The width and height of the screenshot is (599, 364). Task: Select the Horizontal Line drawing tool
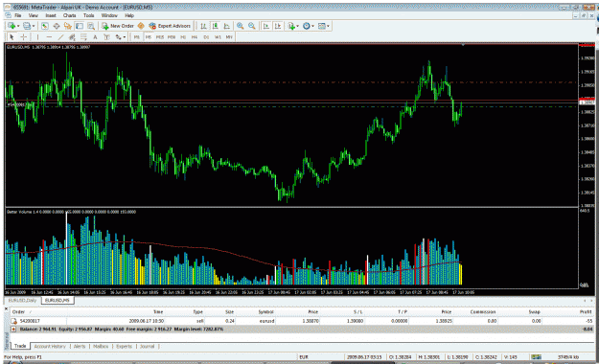tap(49, 37)
